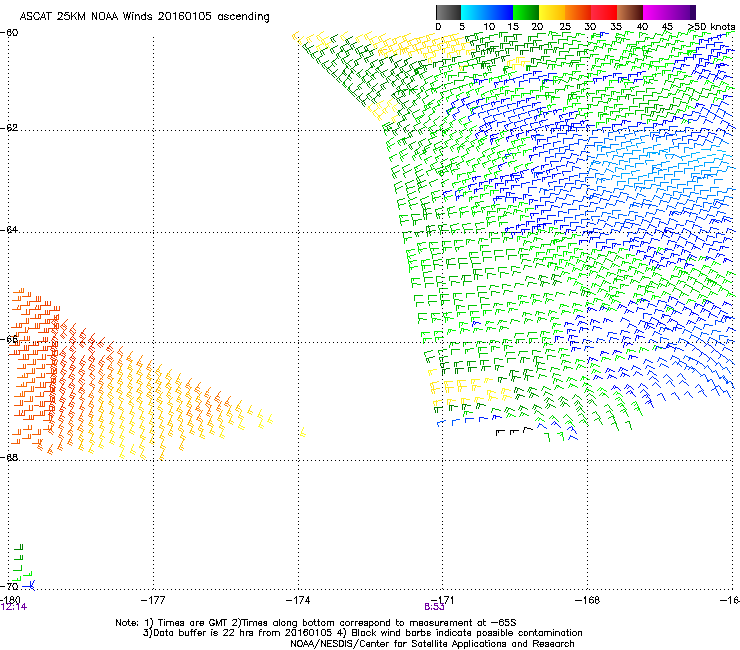Click the blue wind barb near -70 latitude

pyautogui.click(x=29, y=586)
